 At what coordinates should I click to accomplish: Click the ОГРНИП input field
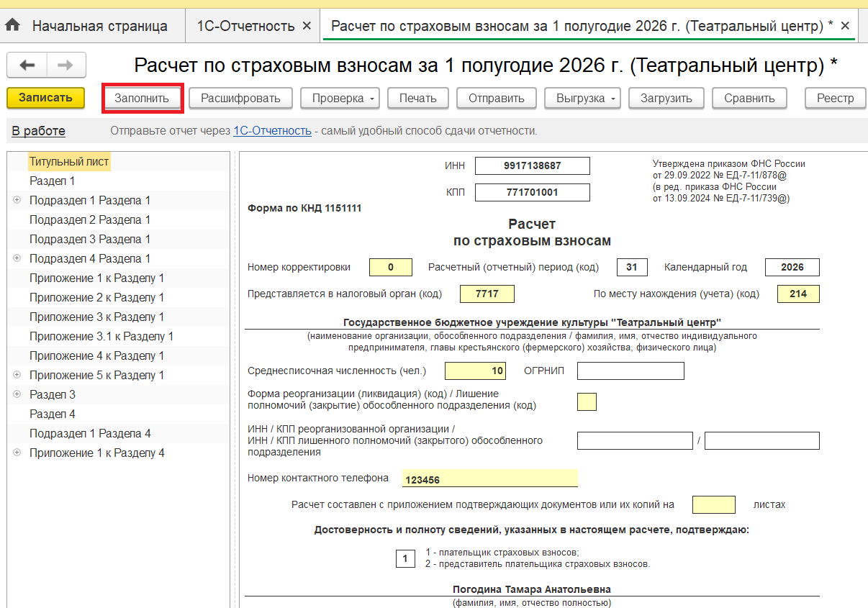click(630, 371)
